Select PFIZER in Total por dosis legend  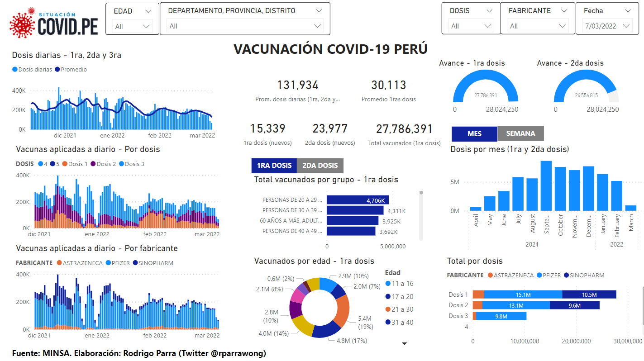(549, 275)
